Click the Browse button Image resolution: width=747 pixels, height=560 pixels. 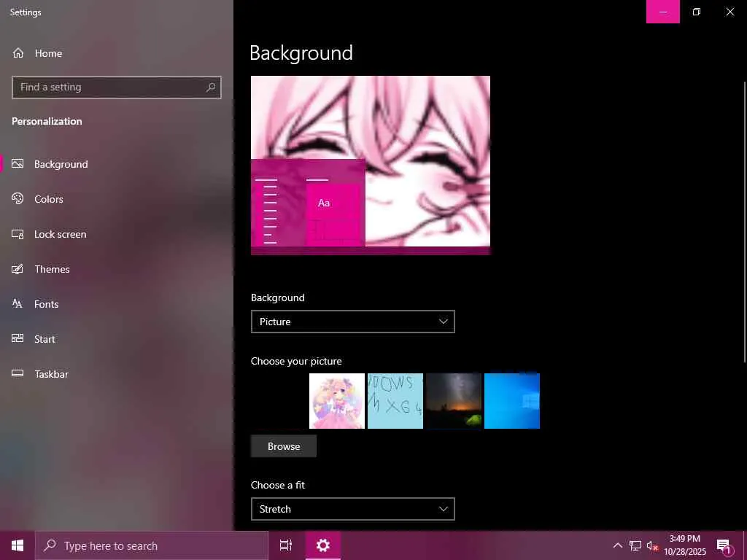click(284, 446)
